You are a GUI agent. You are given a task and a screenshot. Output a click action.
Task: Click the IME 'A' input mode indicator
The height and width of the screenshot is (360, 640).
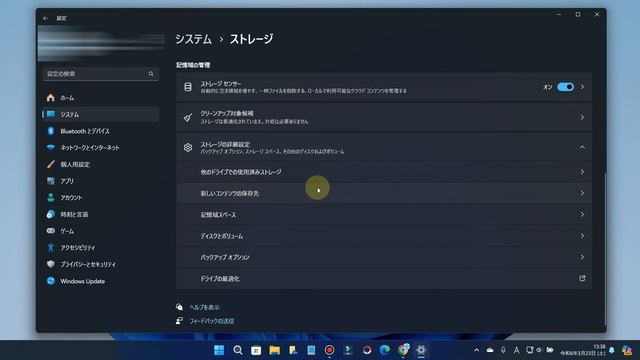point(516,350)
